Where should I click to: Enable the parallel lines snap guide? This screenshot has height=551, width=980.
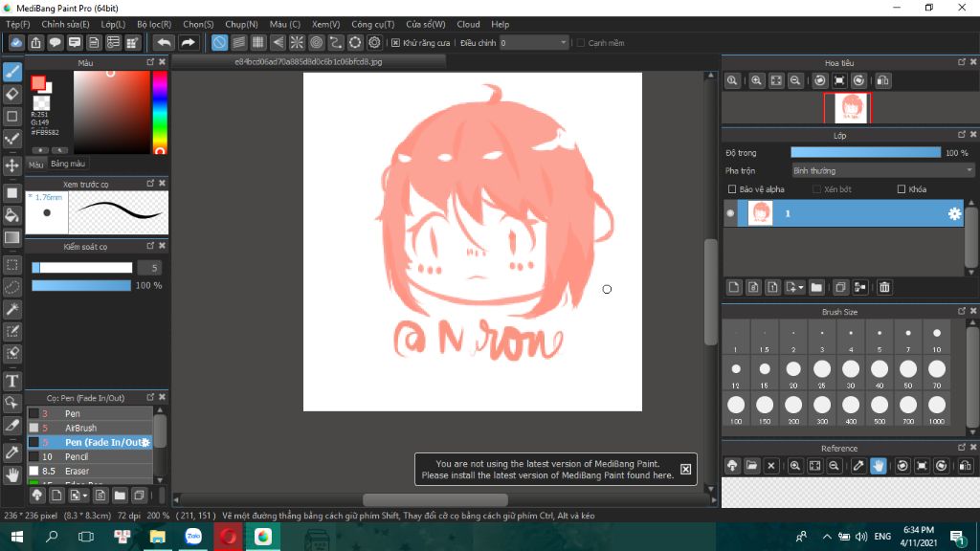238,42
